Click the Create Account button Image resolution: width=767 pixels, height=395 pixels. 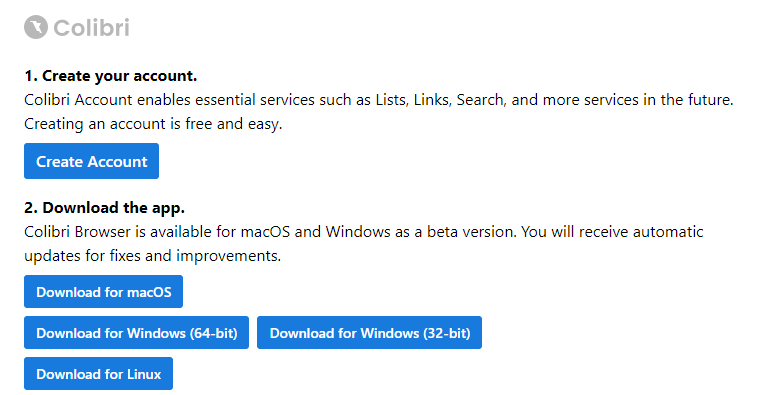pyautogui.click(x=91, y=161)
